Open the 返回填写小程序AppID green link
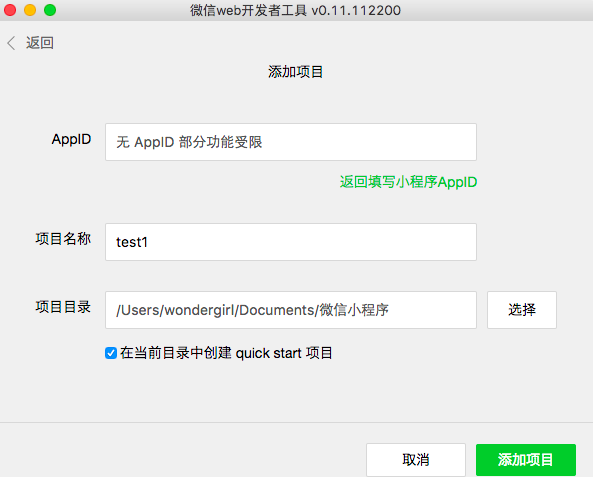 click(x=408, y=182)
